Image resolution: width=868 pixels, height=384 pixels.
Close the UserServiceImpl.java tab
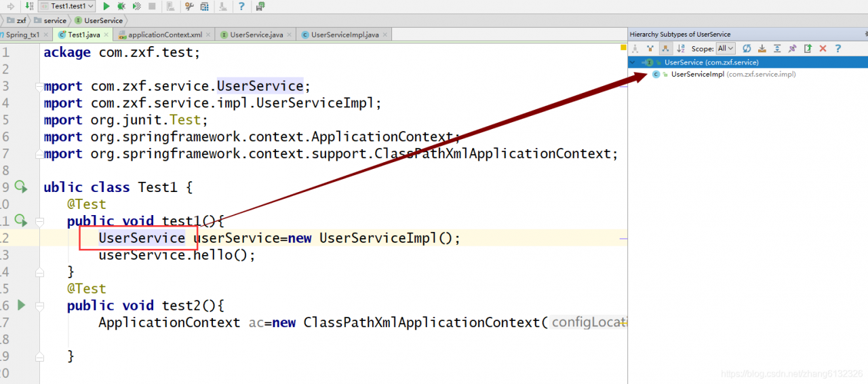click(385, 35)
